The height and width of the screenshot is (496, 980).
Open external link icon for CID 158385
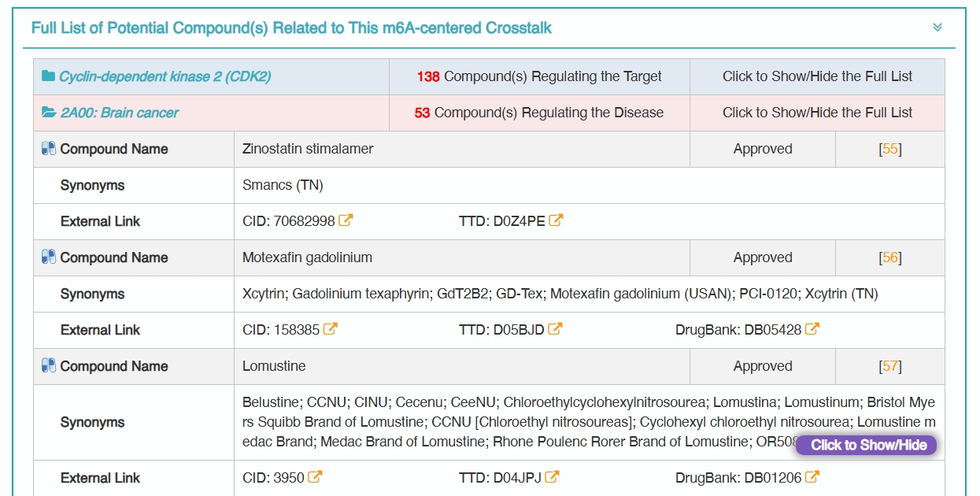tap(331, 330)
